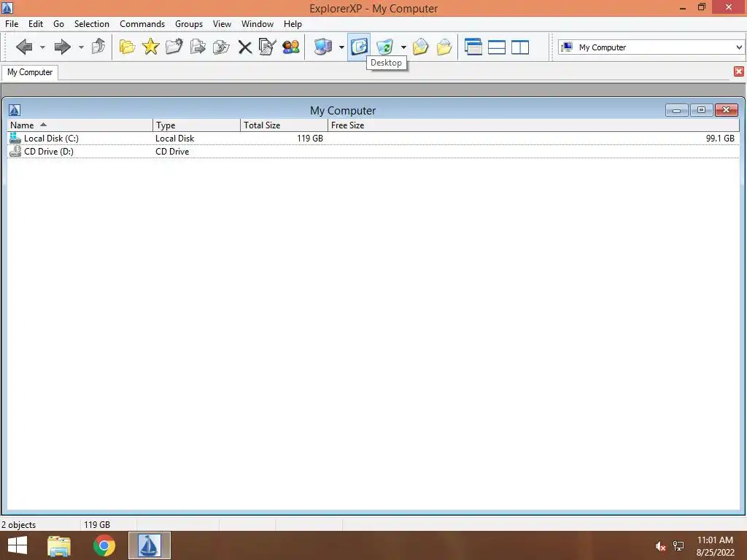Click the muted volume tray icon
747x560 pixels.
[659, 546]
